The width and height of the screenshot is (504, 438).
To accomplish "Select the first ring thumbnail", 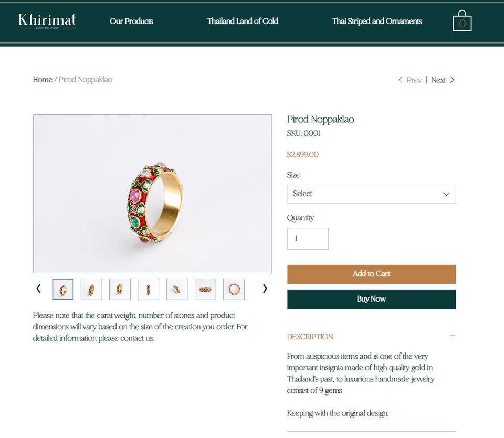I will pyautogui.click(x=63, y=289).
